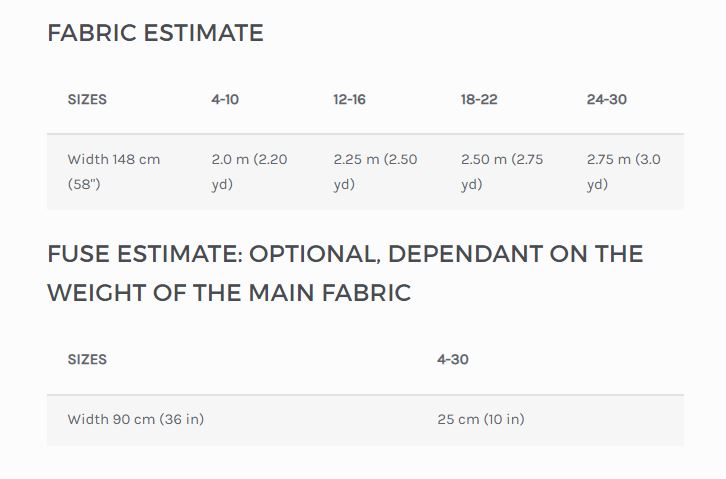Viewport: 726px width, 479px height.
Task: Click the word OPTIONAL in the heading
Action: point(314,254)
